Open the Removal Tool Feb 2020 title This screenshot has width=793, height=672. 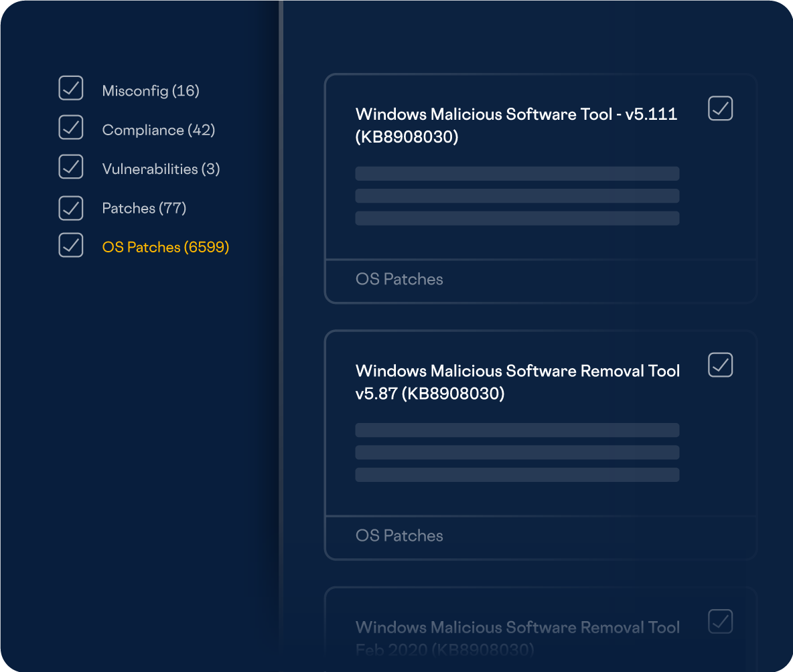(517, 636)
